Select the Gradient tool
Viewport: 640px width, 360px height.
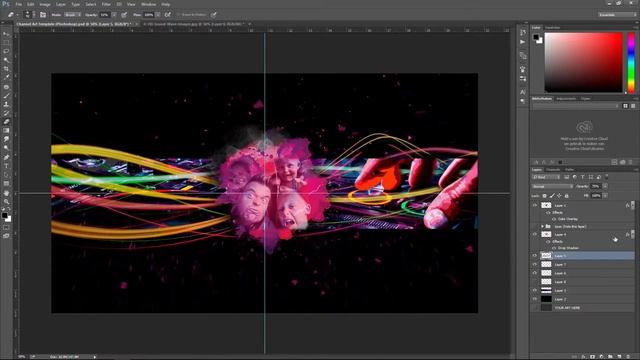pos(6,131)
